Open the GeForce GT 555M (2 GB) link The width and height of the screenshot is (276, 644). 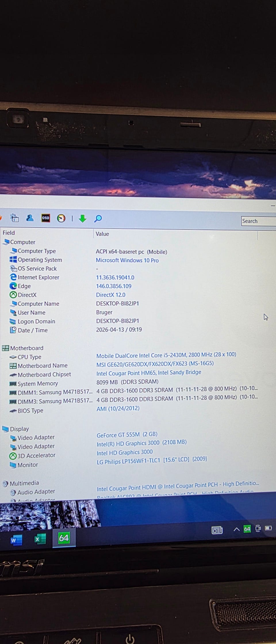tap(127, 435)
